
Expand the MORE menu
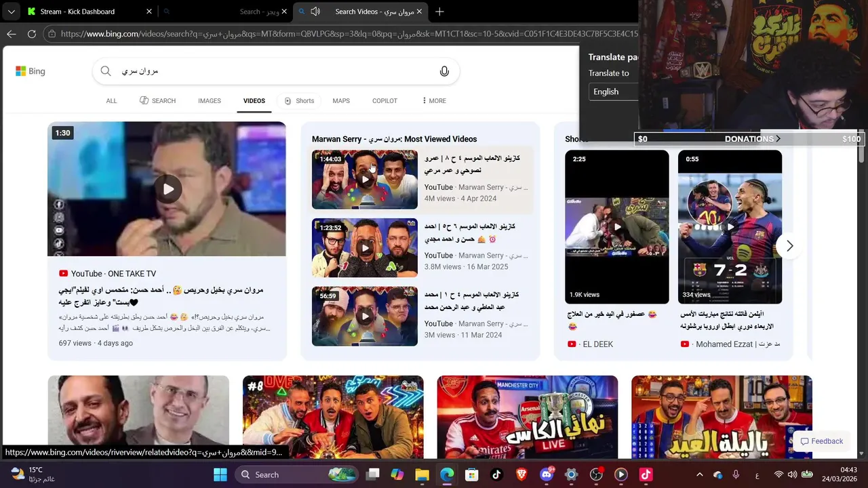coord(434,101)
